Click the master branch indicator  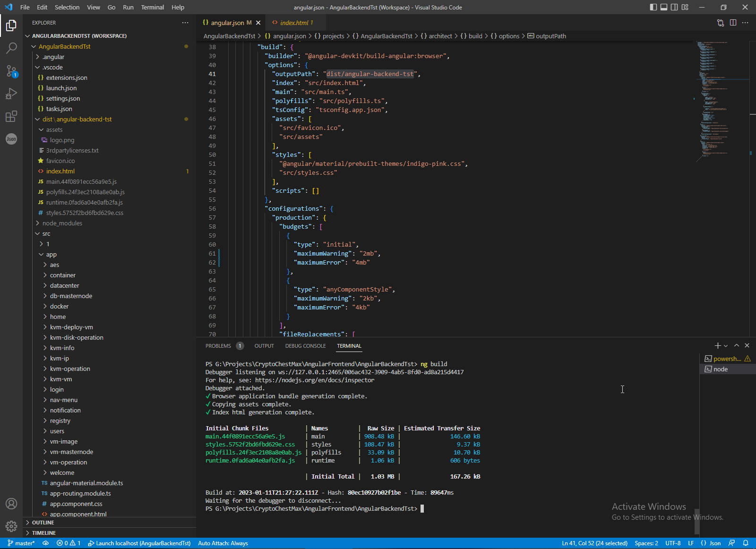[x=21, y=543]
